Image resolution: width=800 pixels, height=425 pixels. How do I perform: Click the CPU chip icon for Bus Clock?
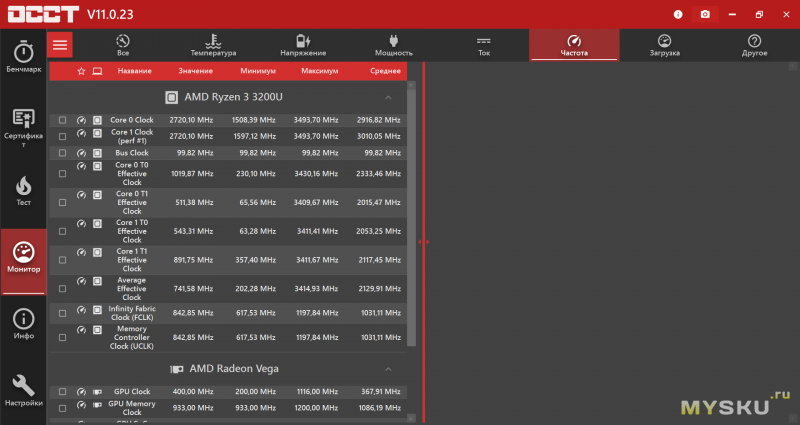click(97, 153)
